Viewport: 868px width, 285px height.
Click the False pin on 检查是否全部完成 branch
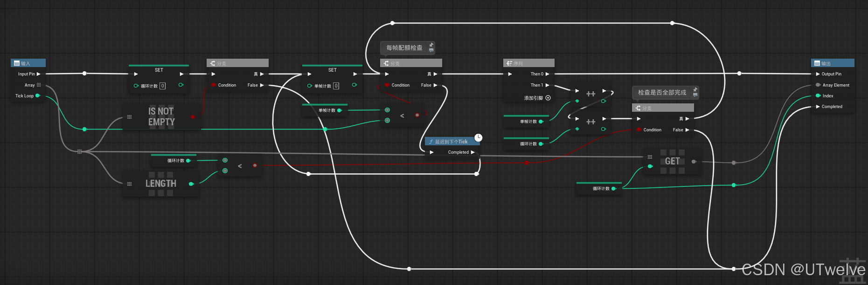687,130
